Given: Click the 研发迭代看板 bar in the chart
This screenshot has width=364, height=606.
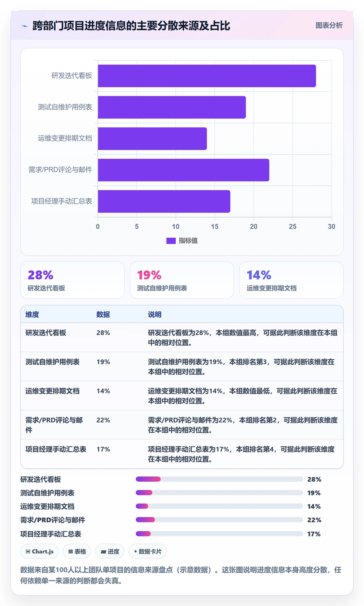Looking at the screenshot, I should click(x=207, y=76).
